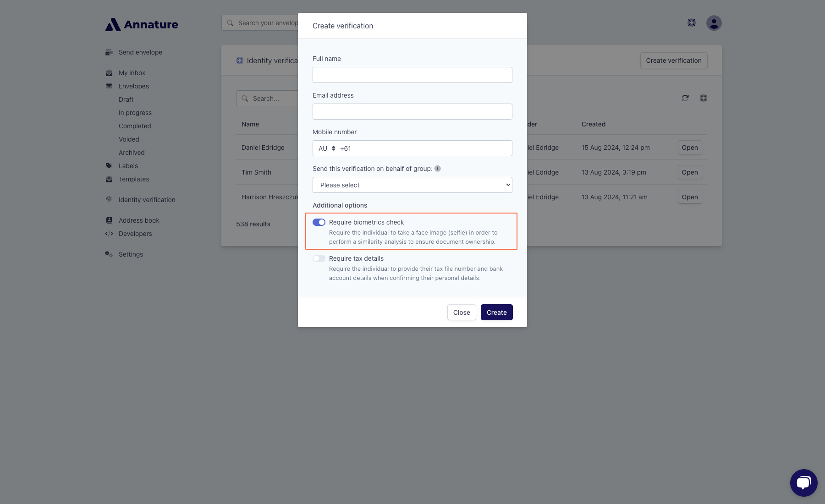Enable the Require tax details toggle
The image size is (825, 504).
[319, 258]
